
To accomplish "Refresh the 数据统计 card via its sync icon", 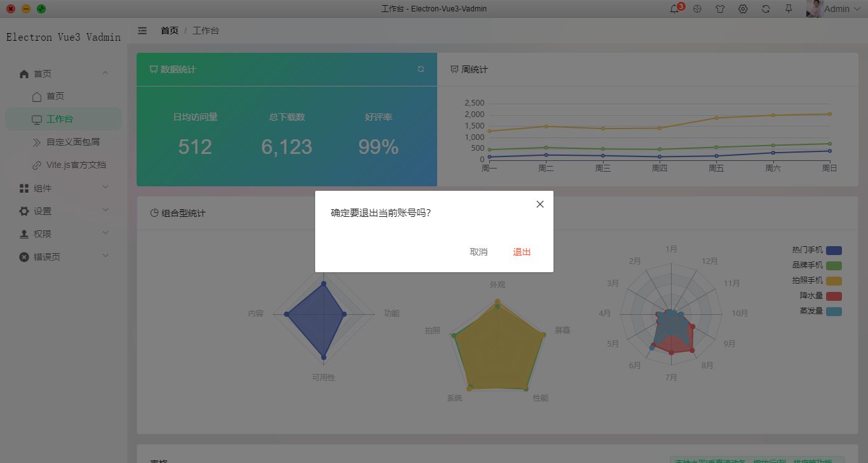I will [x=421, y=69].
